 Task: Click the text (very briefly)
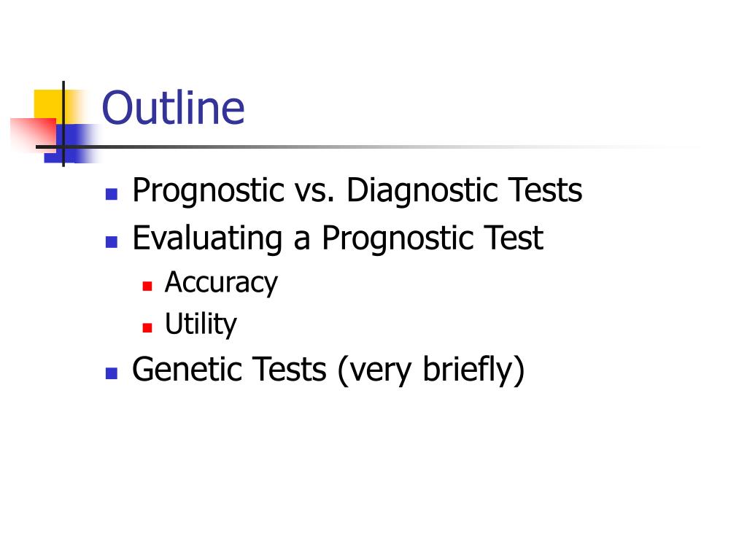coord(431,370)
